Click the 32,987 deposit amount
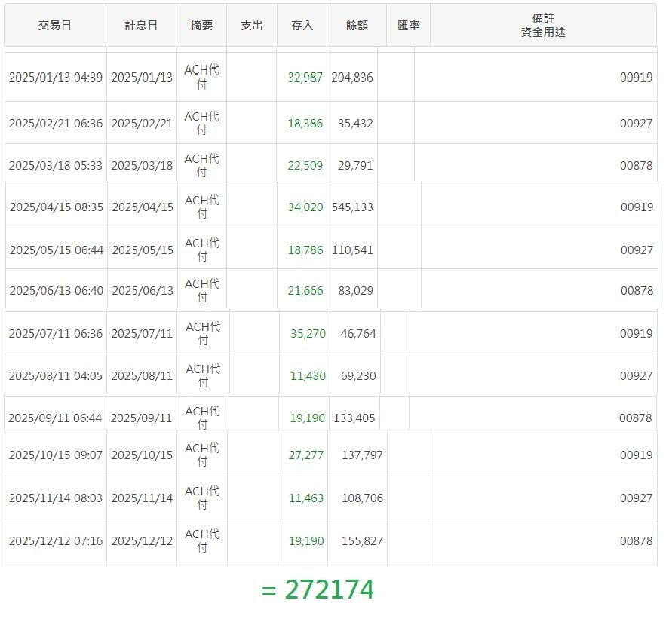Viewport: 672px width, 640px height. [x=305, y=78]
